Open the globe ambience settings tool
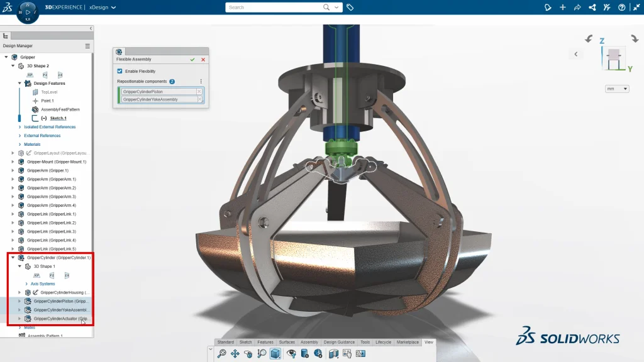This screenshot has height=362, width=644. point(318,353)
